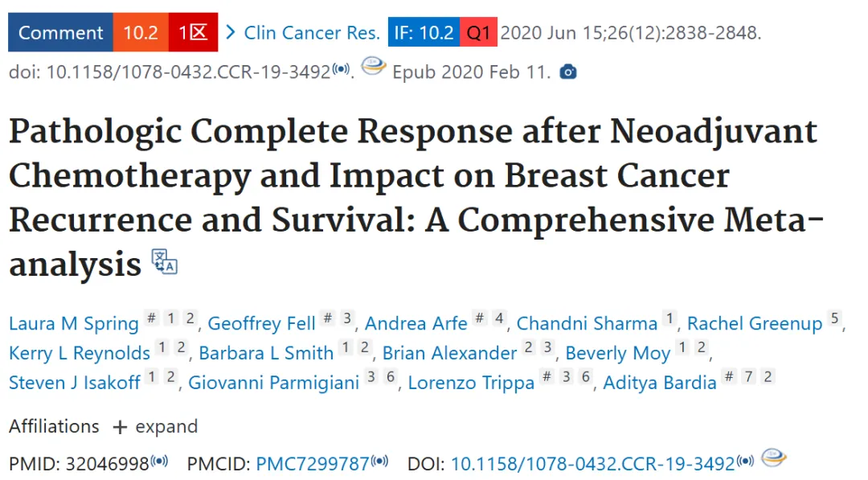Open the Clin Cancer Res. journal link
Image resolution: width=868 pixels, height=480 pixels.
(312, 33)
